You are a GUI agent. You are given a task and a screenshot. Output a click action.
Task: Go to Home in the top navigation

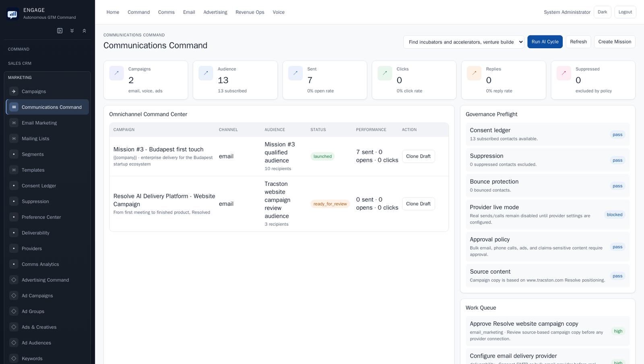(113, 12)
